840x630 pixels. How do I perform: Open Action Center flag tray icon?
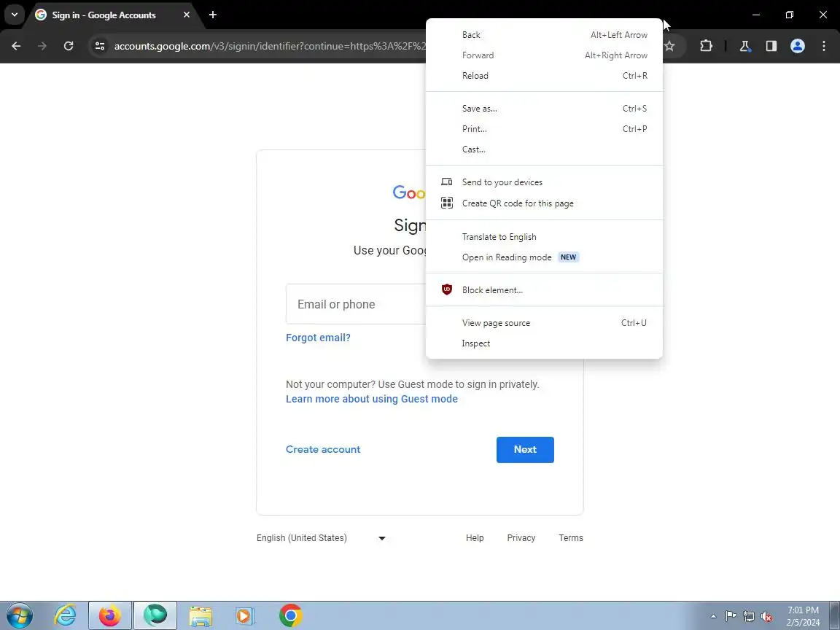click(x=731, y=616)
